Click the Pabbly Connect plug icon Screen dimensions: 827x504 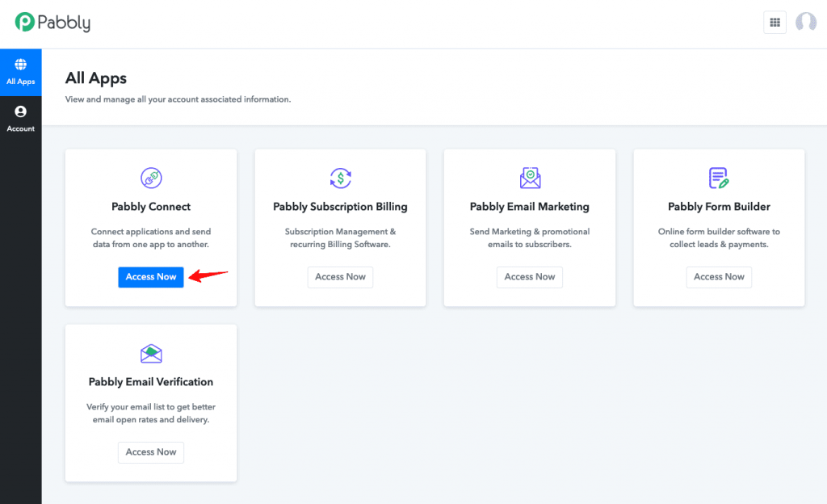tap(151, 178)
